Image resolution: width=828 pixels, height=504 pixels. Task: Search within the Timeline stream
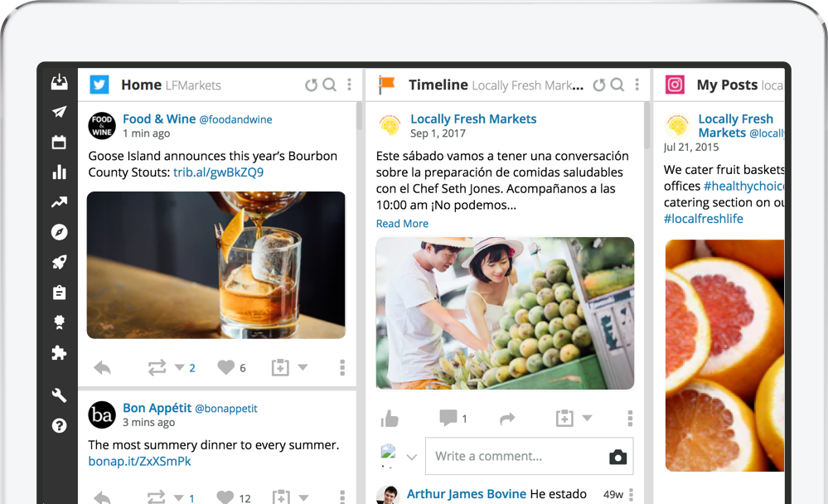pos(617,85)
